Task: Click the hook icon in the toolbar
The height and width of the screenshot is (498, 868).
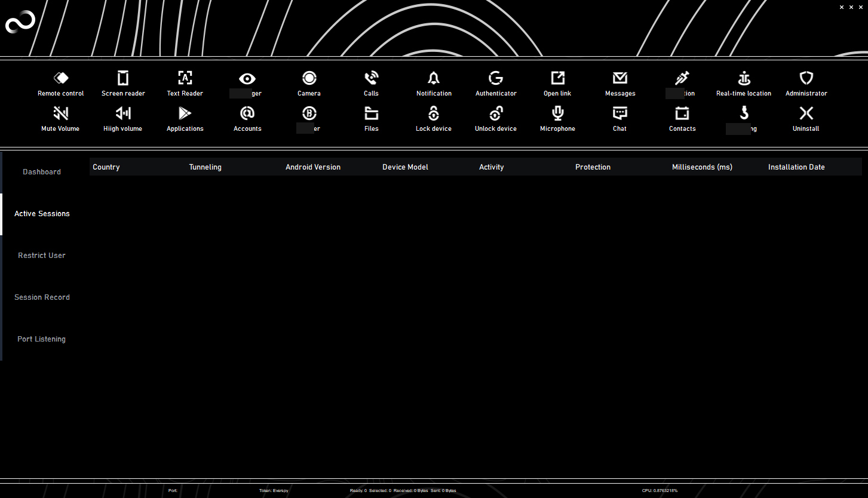Action: click(x=744, y=113)
